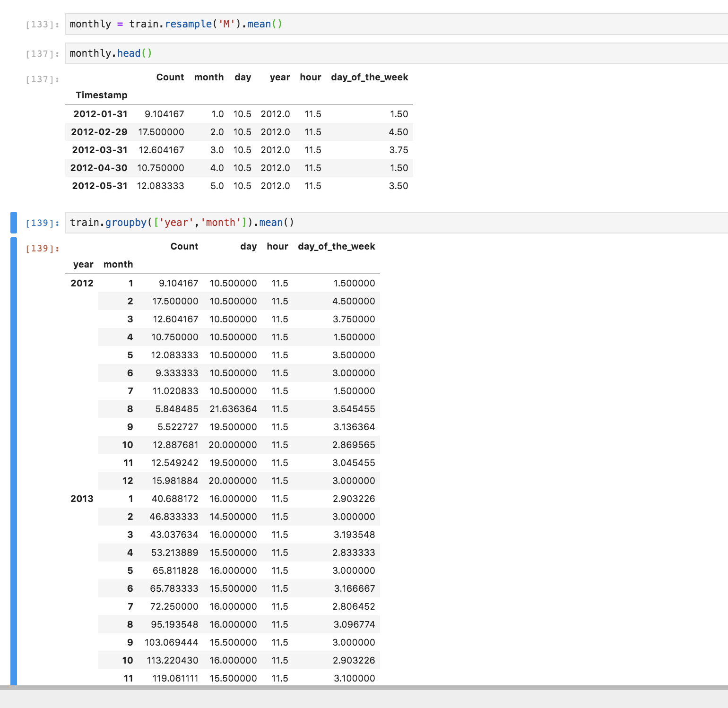
Task: Click the [137] output prompt label
Action: point(42,79)
